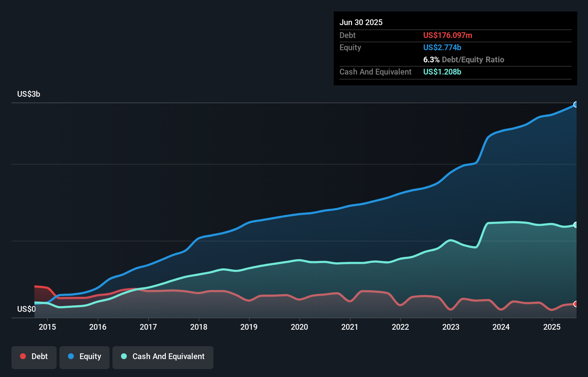Select the Debt endpoint marker on the chart
Screen dimensions: 588x377
(x=575, y=304)
